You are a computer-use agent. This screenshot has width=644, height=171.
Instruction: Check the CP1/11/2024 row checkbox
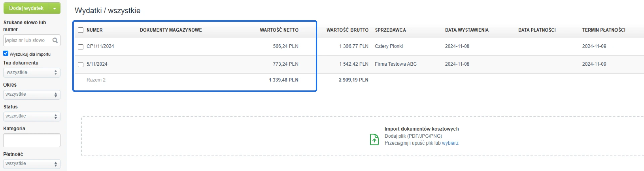tap(80, 47)
